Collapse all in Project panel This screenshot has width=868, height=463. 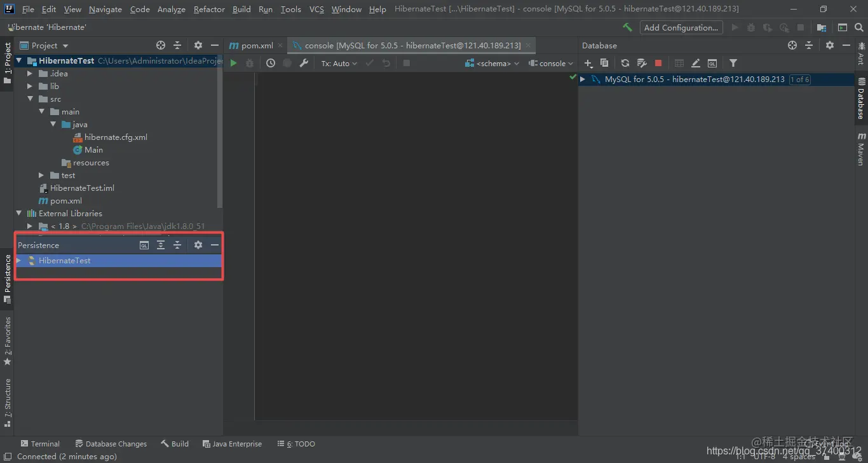pyautogui.click(x=177, y=45)
